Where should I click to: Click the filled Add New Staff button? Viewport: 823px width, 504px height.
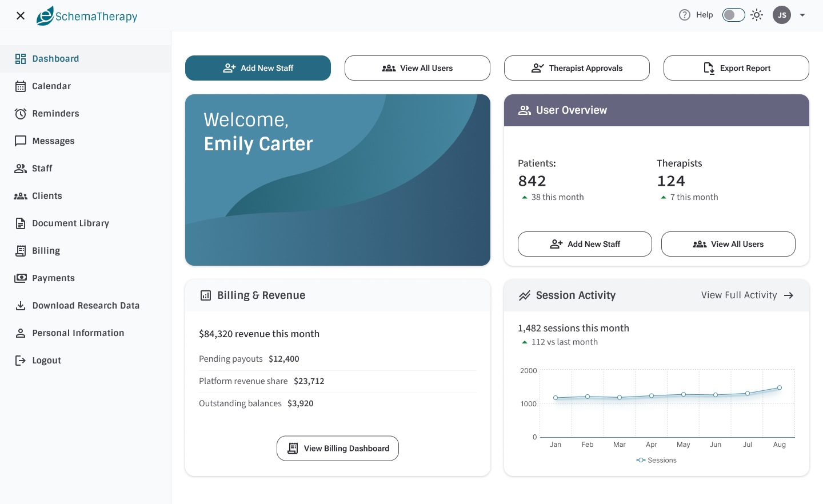coord(258,68)
